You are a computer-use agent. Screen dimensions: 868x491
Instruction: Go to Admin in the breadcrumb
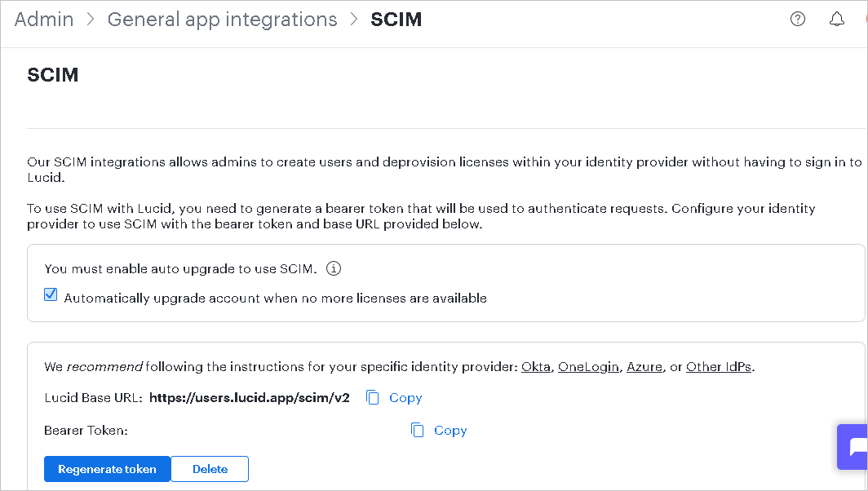(x=44, y=20)
